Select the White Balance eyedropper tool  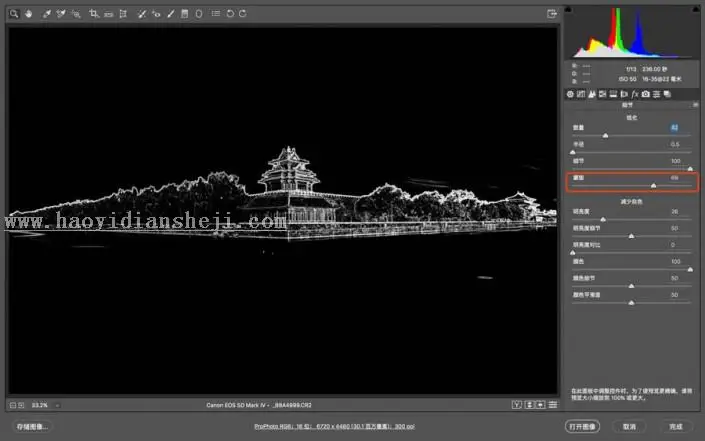[46, 14]
